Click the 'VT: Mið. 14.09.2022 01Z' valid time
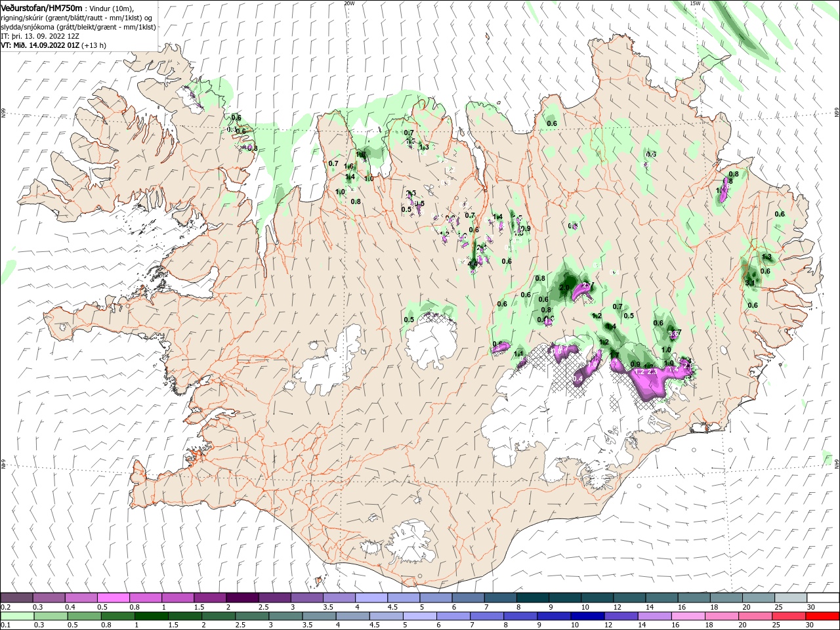Viewport: 840px width, 630px height. click(41, 45)
